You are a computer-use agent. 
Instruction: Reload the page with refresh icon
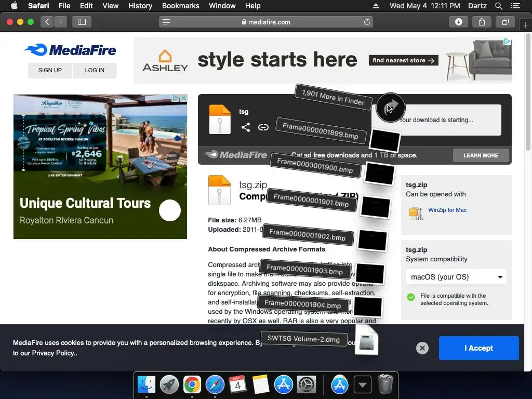coord(367,22)
